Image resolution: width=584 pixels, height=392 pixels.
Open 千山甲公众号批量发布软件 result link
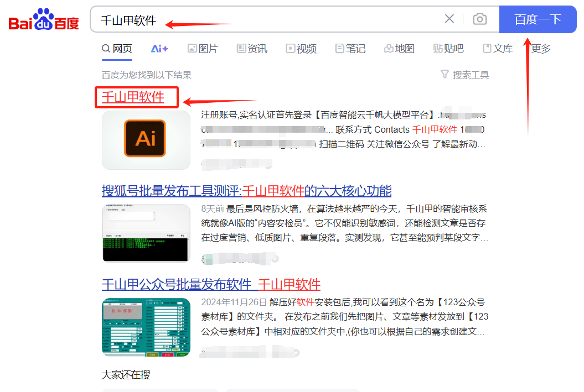click(211, 285)
